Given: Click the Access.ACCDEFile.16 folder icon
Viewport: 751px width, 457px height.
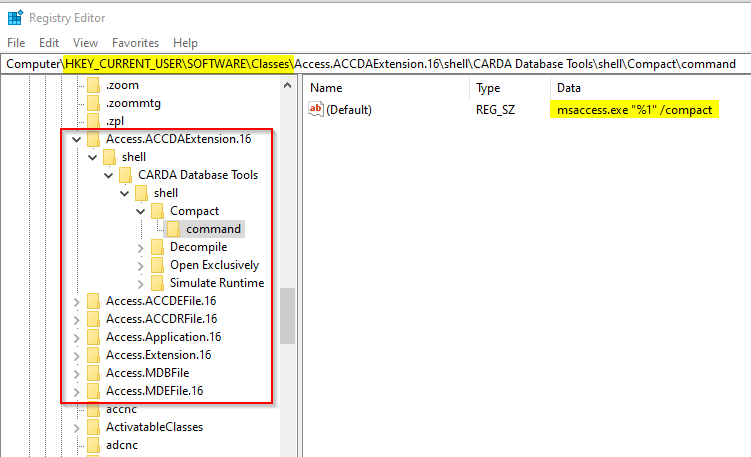Looking at the screenshot, I should tap(93, 301).
